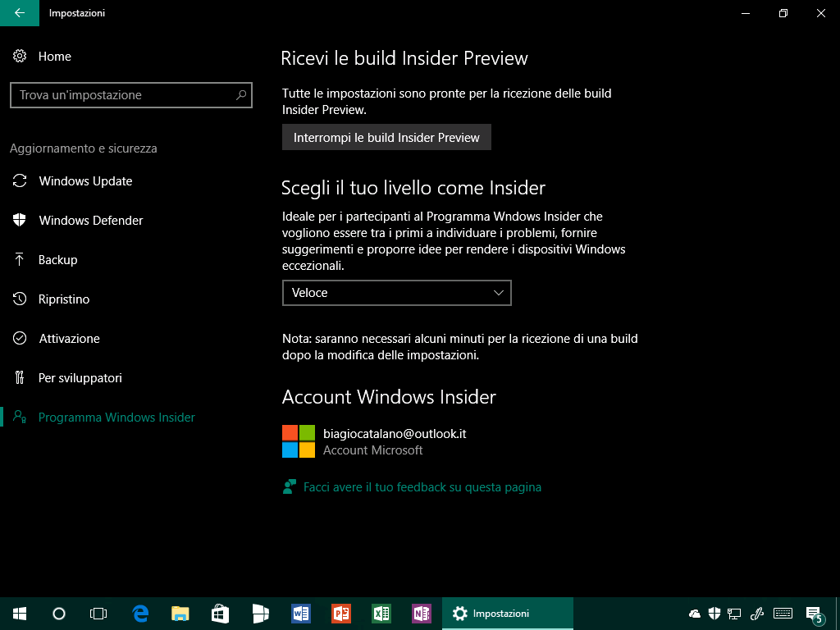Restore down the Impostazioni window
The height and width of the screenshot is (630, 840).
(783, 13)
